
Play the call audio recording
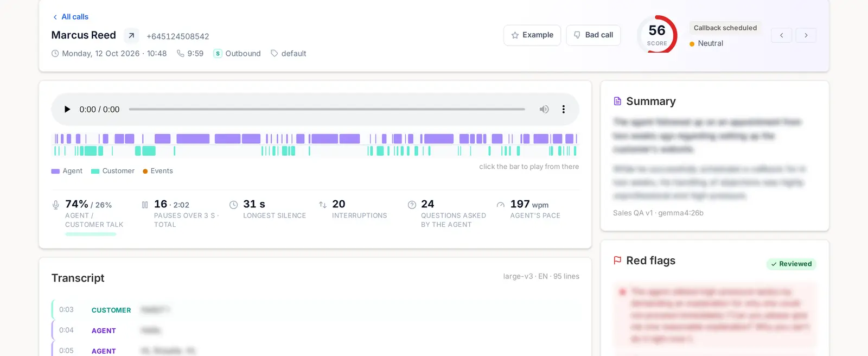tap(67, 109)
